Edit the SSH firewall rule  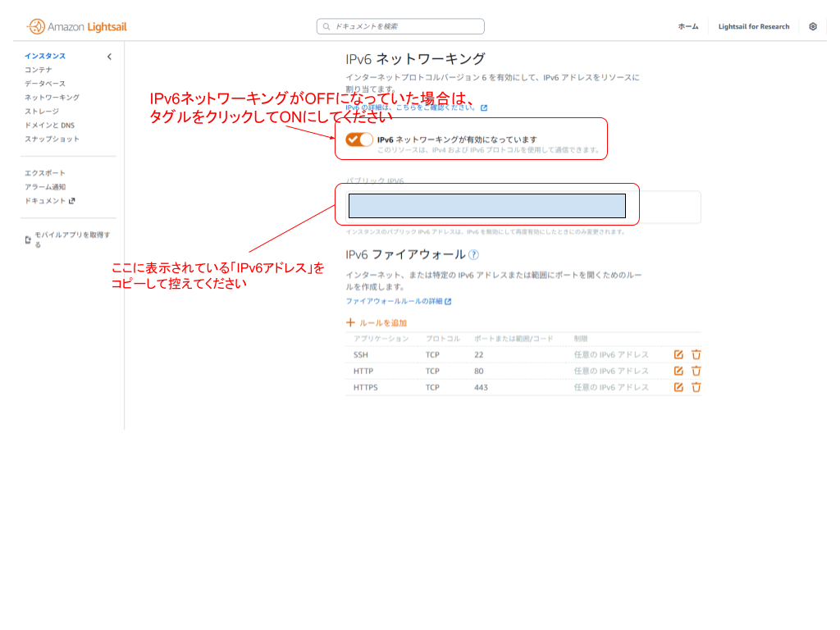(677, 354)
